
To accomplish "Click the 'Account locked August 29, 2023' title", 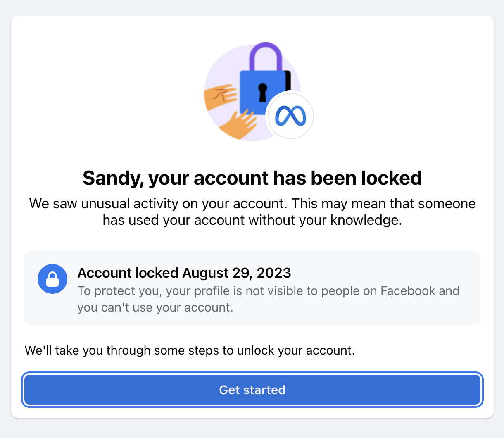I will 184,273.
